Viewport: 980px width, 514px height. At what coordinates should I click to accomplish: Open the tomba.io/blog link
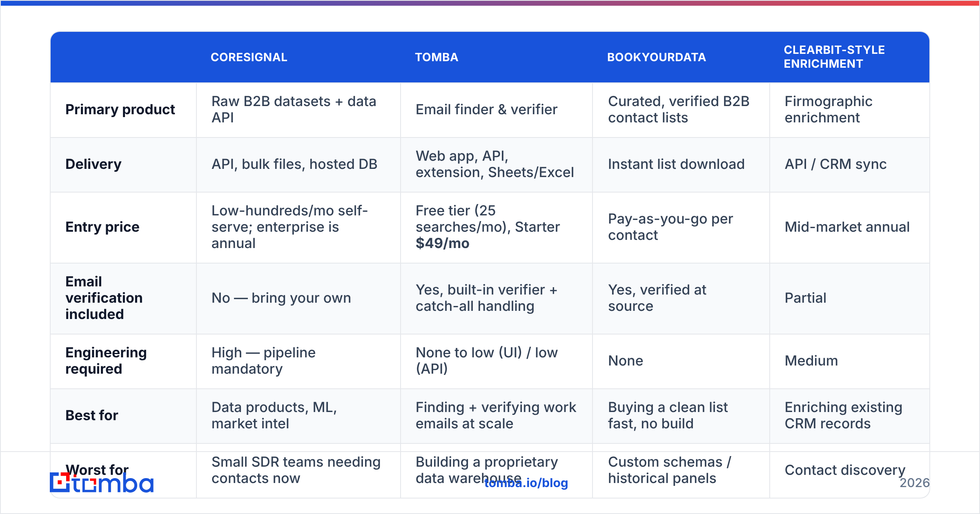coord(526,483)
